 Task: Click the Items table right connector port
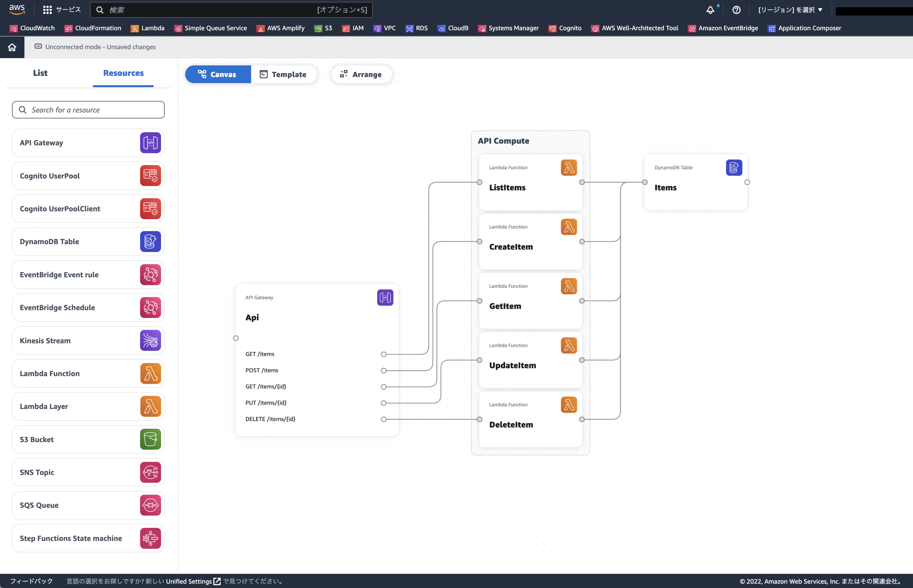click(x=747, y=182)
